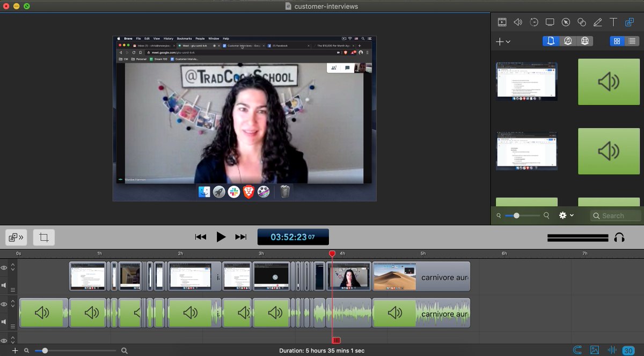Hide the second audio track with eye

click(4, 304)
